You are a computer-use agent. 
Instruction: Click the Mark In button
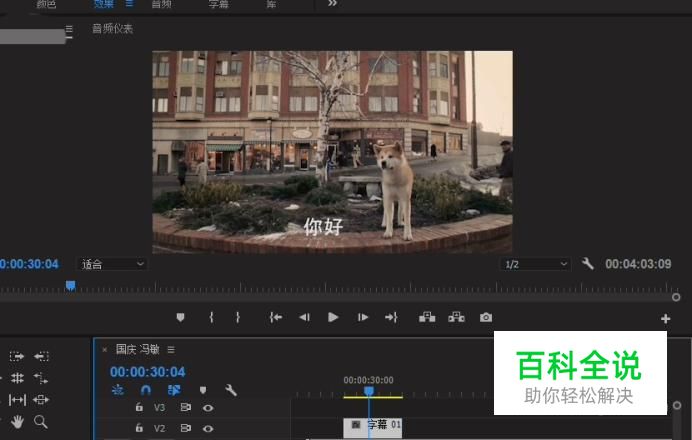coord(211,317)
